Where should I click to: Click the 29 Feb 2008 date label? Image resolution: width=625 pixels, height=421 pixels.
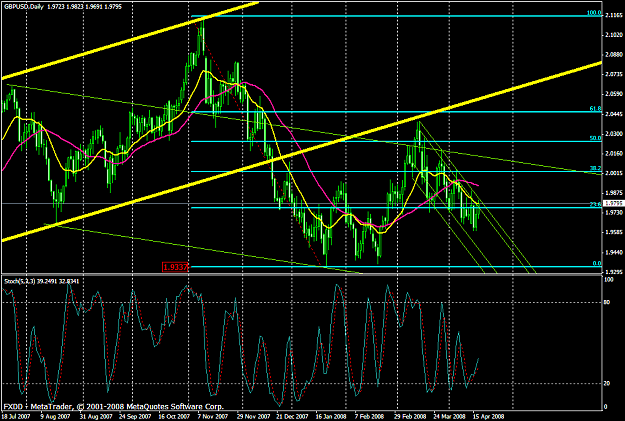point(410,416)
